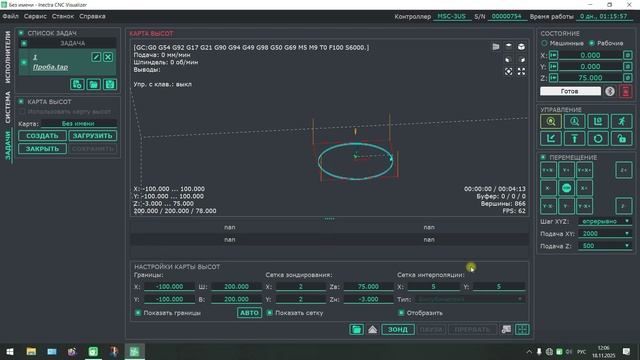Go to X coordinate position icon
This screenshot has width=640, height=360.
[553, 55]
